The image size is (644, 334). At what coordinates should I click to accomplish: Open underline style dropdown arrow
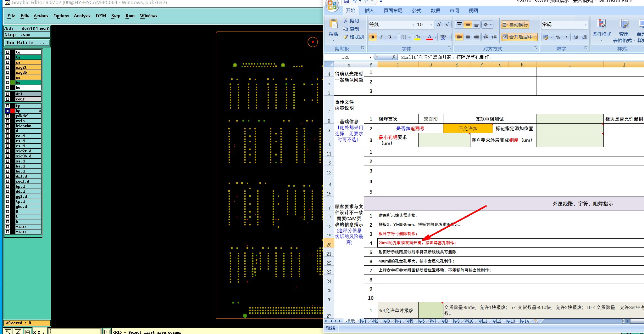[396, 37]
